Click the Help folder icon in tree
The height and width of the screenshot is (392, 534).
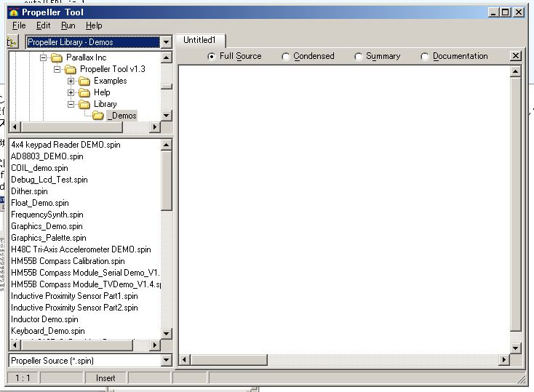tap(84, 92)
